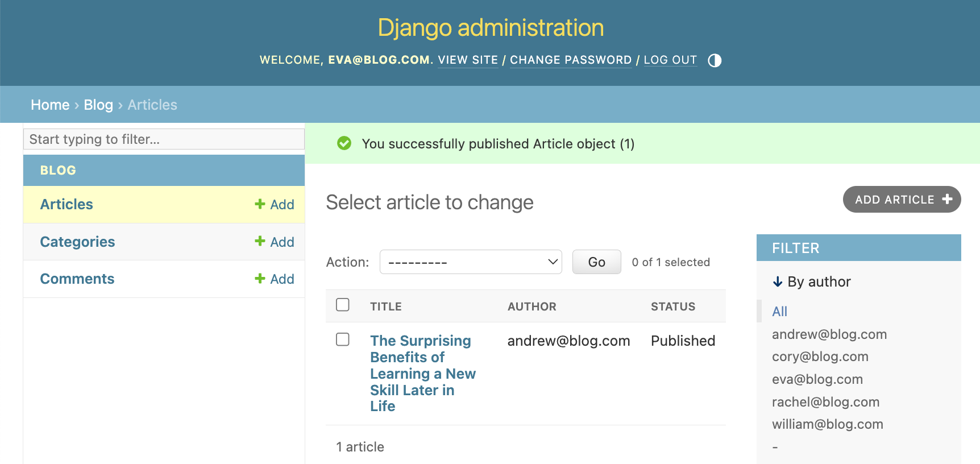Open Categories in the sidebar
This screenshot has width=980, height=464.
click(77, 242)
